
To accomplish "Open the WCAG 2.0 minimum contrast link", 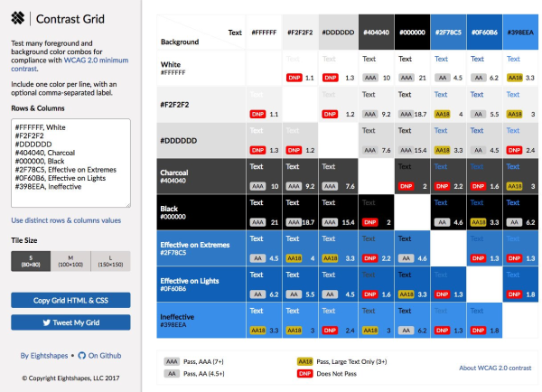I will pyautogui.click(x=70, y=64).
